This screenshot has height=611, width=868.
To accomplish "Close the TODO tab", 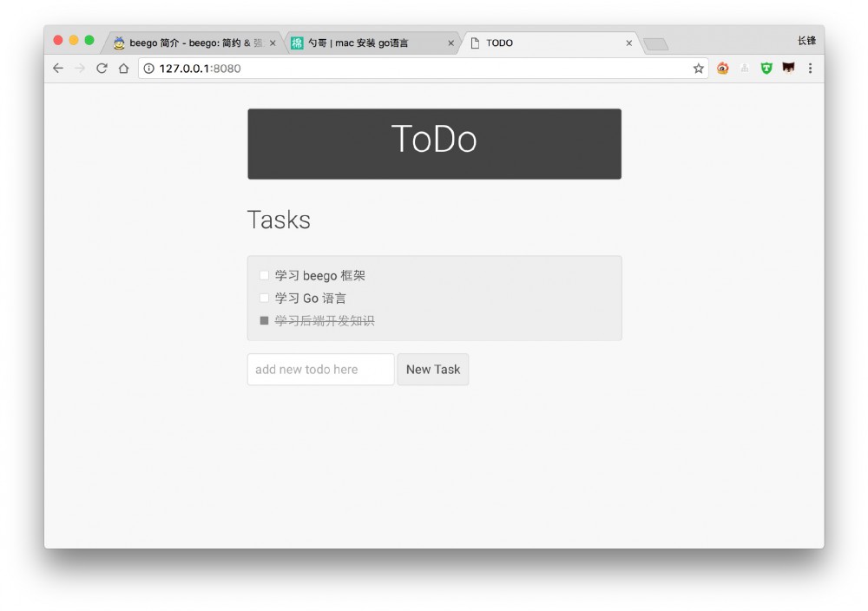I will coord(629,42).
